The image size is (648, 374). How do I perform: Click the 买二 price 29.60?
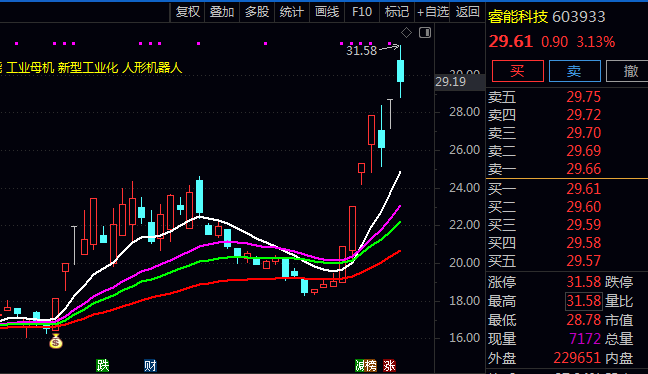584,207
